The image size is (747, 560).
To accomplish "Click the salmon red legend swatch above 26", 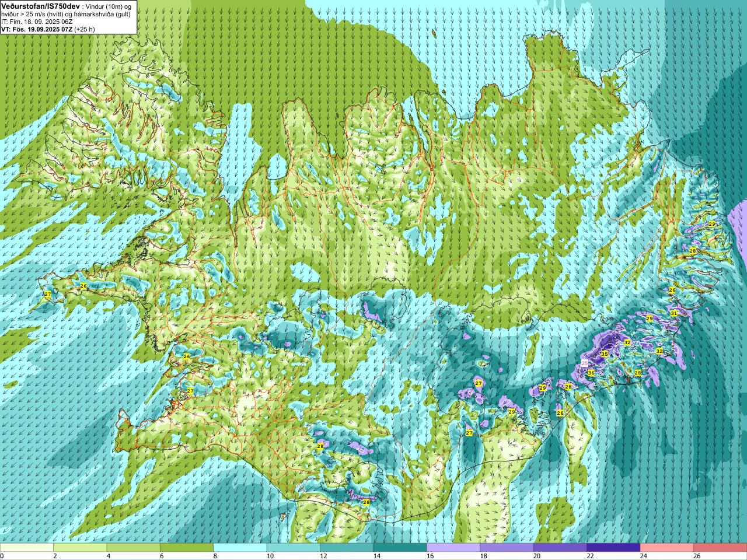I will click(720, 548).
